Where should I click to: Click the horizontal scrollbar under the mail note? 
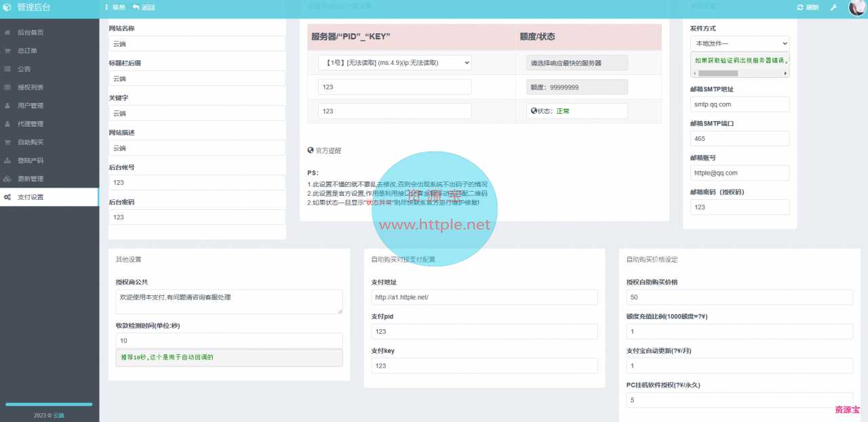[740, 72]
